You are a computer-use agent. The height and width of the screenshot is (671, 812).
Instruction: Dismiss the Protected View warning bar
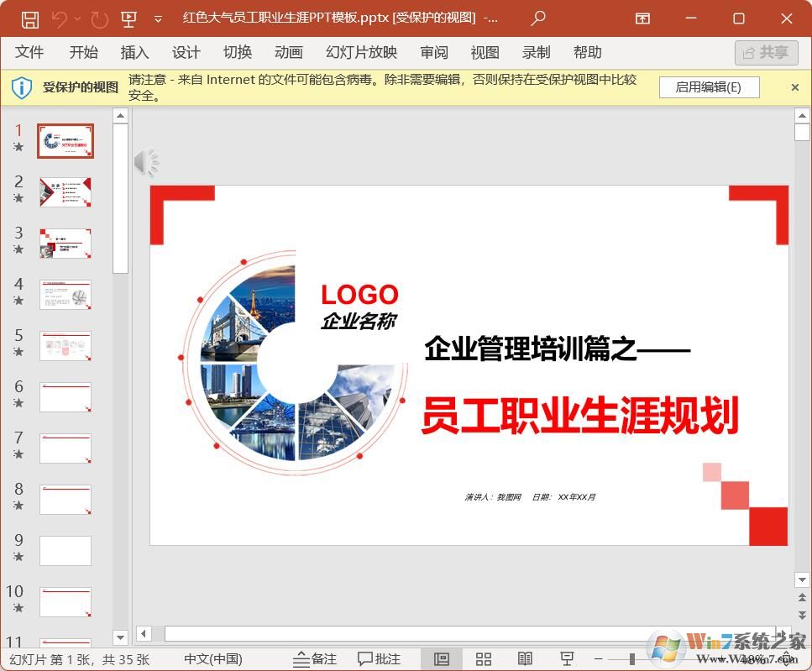coord(794,86)
